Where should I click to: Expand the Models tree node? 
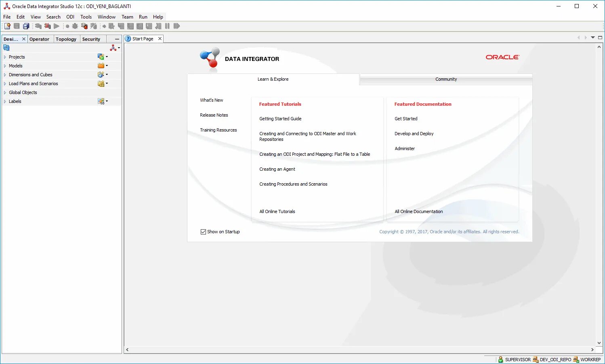pos(5,66)
